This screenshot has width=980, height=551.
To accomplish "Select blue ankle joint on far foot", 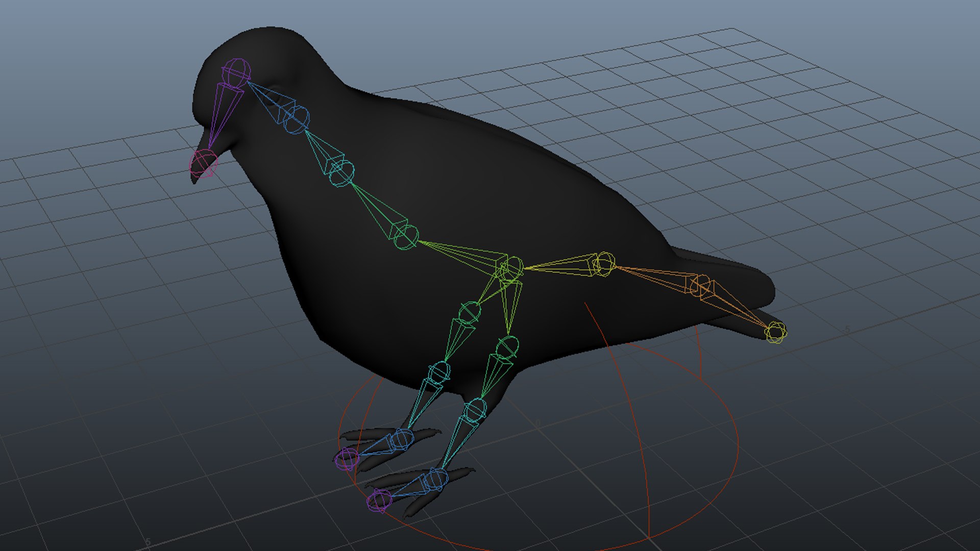I will [401, 439].
